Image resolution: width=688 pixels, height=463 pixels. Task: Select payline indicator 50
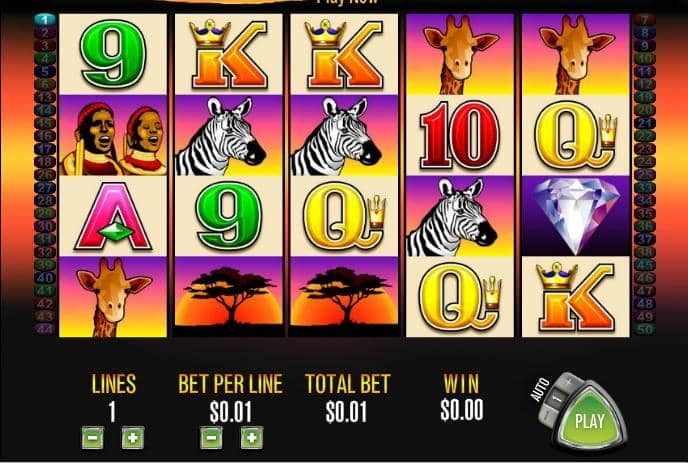coord(645,328)
